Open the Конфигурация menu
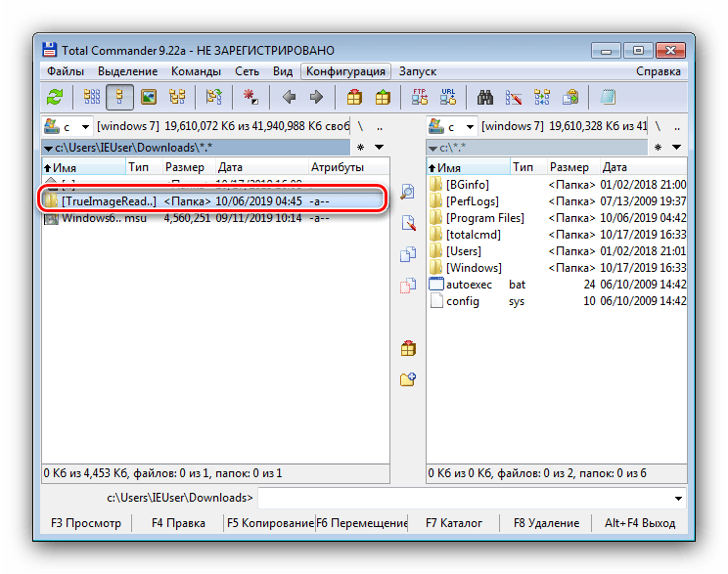The image size is (728, 574). (x=345, y=71)
